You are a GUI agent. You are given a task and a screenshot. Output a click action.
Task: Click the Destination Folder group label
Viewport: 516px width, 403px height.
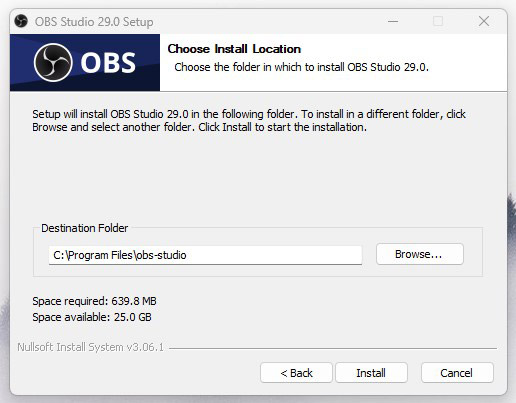[x=84, y=228]
